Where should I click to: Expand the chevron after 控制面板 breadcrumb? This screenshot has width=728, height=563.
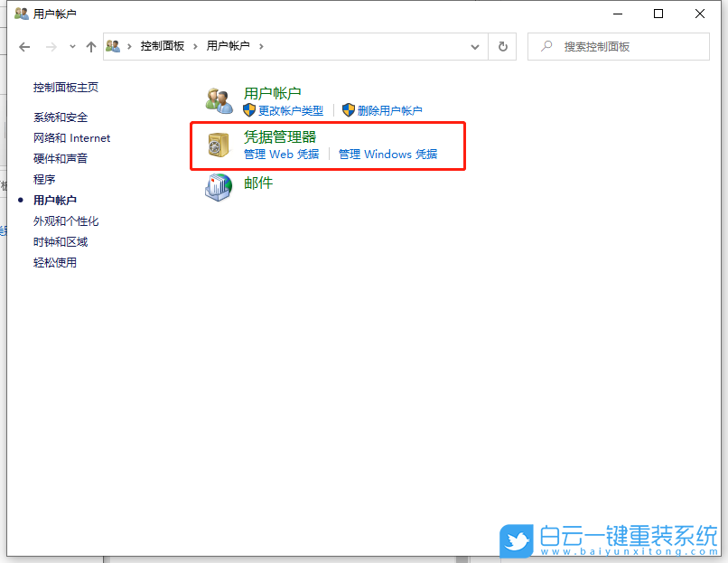[x=196, y=46]
